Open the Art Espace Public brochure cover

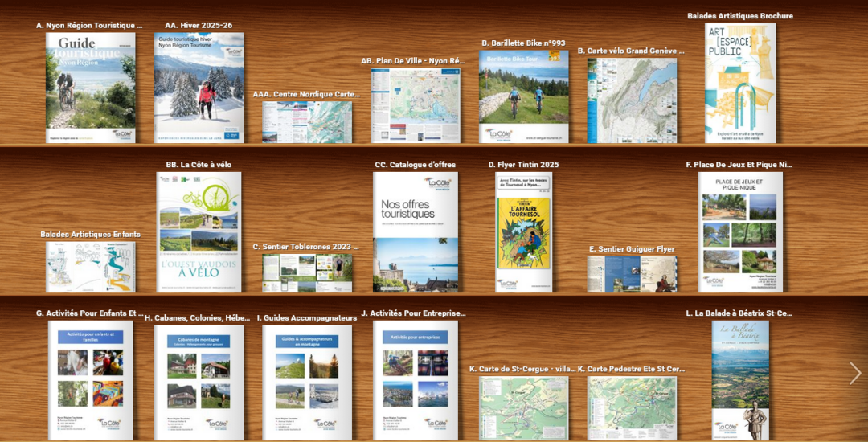[x=740, y=83]
